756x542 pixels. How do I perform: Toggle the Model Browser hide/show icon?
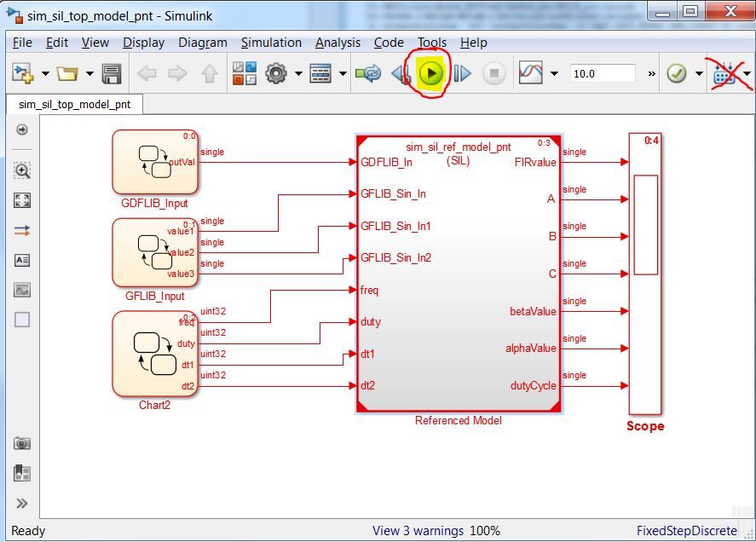tap(21, 130)
